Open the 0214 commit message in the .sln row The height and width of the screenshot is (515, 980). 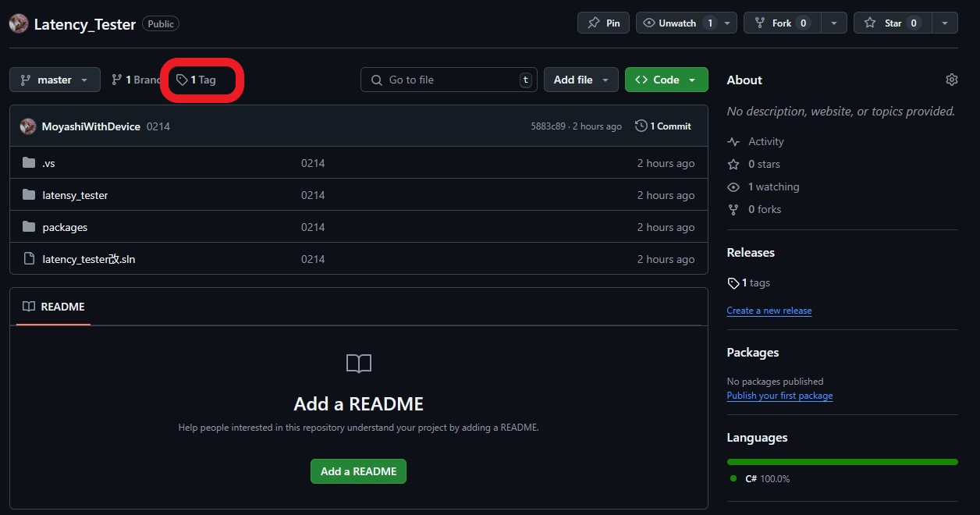[x=313, y=259]
